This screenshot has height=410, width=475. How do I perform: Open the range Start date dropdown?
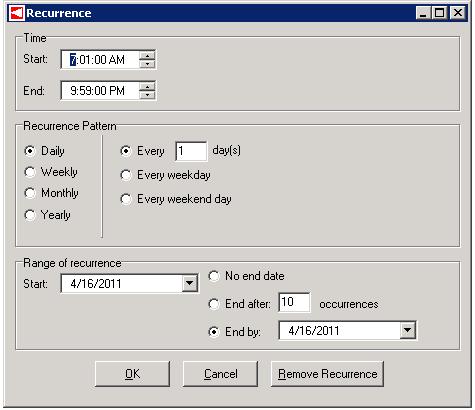(189, 284)
